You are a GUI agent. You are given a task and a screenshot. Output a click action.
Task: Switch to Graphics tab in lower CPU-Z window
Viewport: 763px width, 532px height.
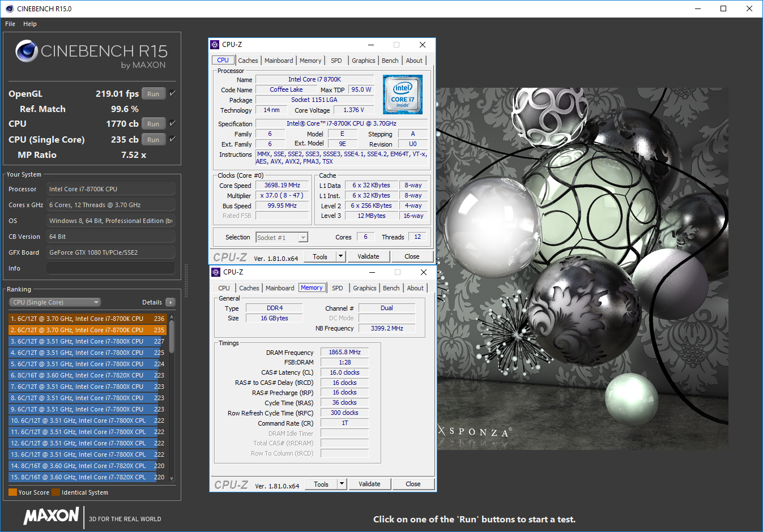[365, 288]
